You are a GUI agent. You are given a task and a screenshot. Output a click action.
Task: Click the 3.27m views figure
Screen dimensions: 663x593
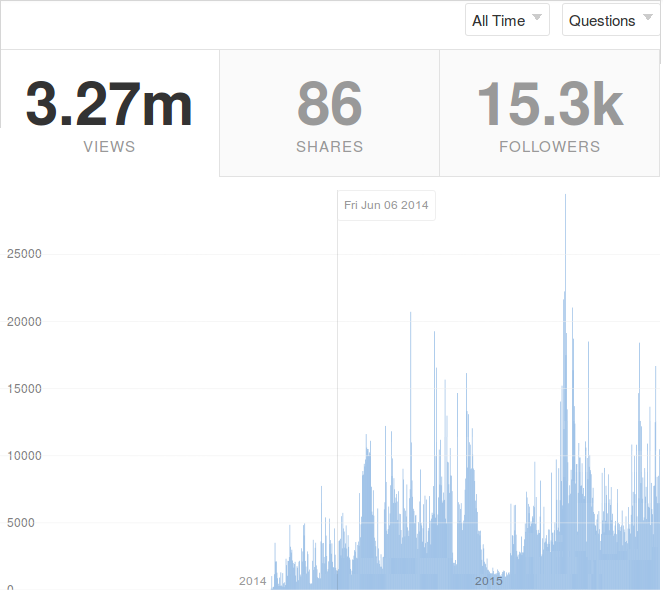click(110, 105)
